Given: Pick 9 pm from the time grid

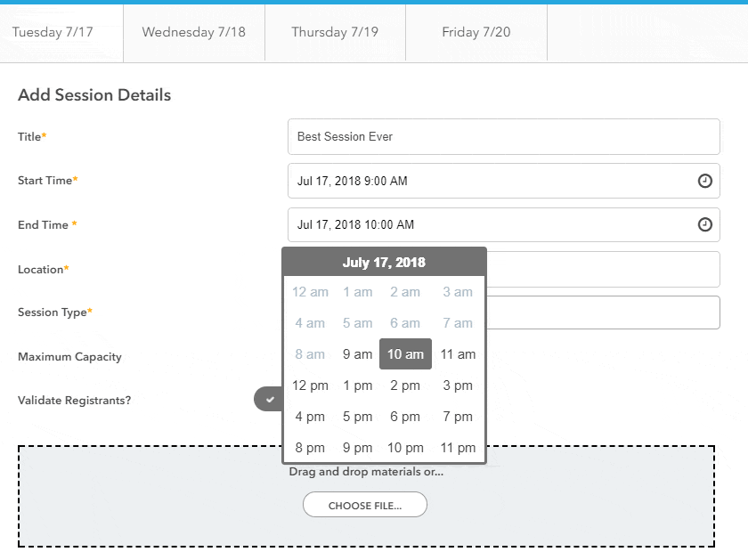Looking at the screenshot, I should (357, 447).
